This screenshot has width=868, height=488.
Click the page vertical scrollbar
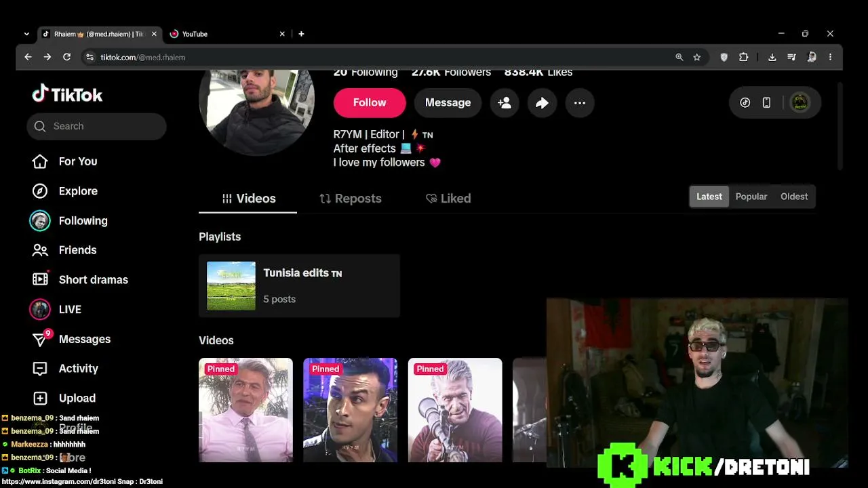(x=840, y=125)
